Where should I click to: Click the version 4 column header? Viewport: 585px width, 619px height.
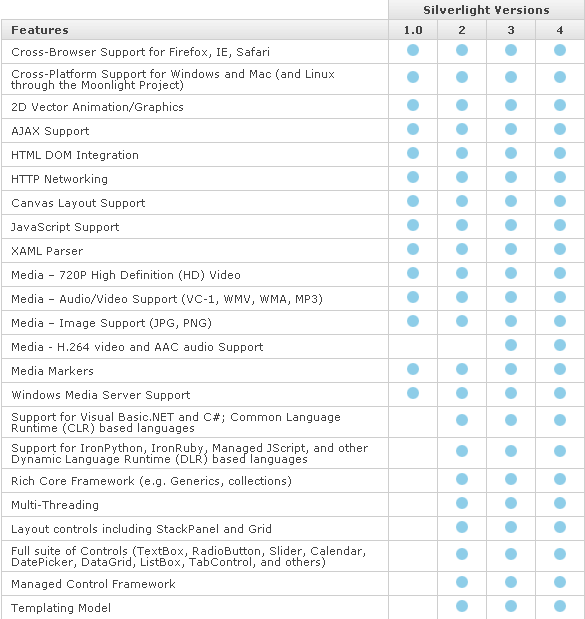[x=560, y=30]
